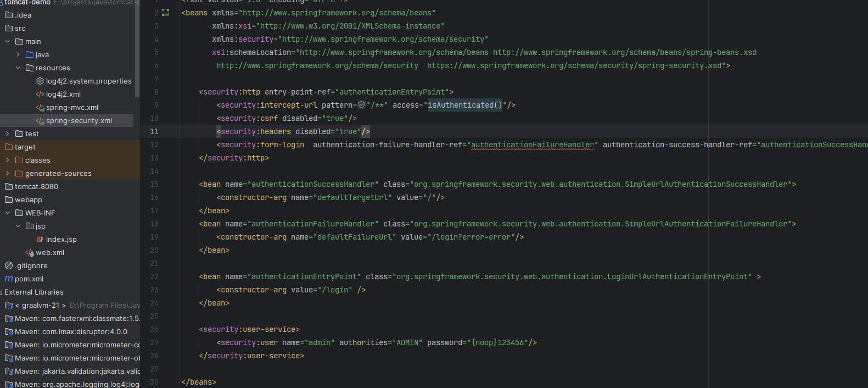Click the line 11 number in gutter
The height and width of the screenshot is (388, 868).
click(154, 131)
